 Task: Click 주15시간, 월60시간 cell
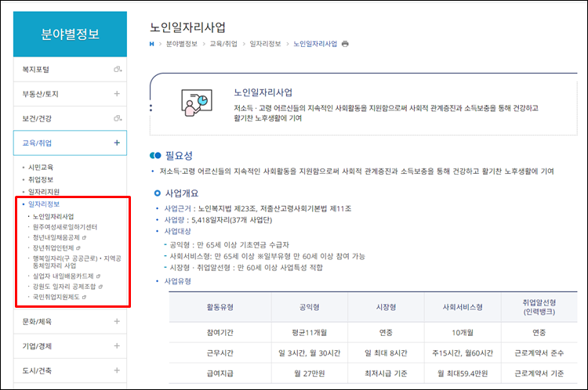[x=463, y=353]
